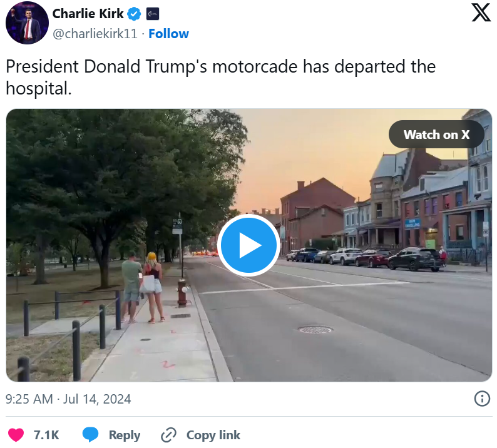Click the Watch on X button
The height and width of the screenshot is (448, 497).
(x=436, y=135)
